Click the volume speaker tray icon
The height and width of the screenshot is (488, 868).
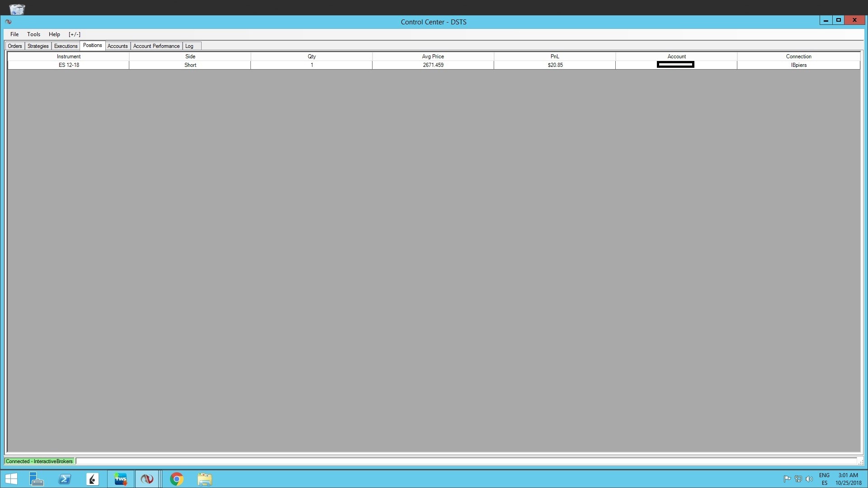click(809, 479)
